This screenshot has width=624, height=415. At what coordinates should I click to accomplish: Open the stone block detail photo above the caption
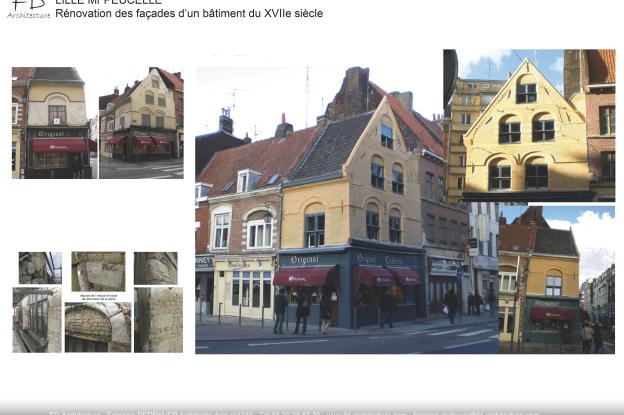[98, 271]
